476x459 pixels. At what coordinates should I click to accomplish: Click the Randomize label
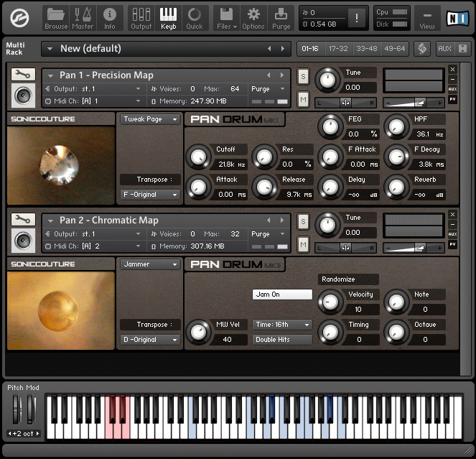[x=348, y=279]
